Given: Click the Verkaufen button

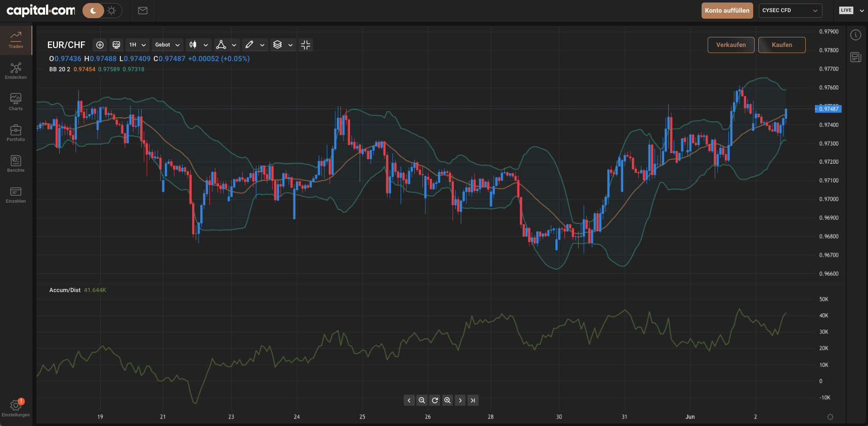Looking at the screenshot, I should (x=731, y=45).
